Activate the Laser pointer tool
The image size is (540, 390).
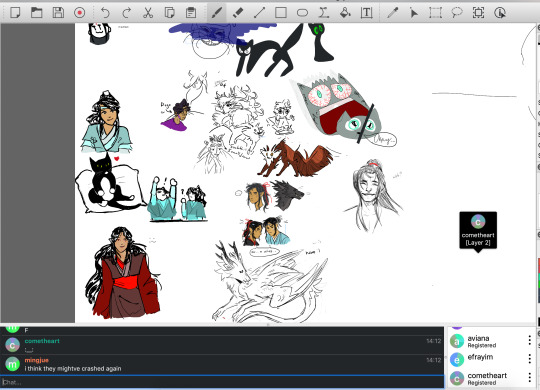[x=414, y=13]
